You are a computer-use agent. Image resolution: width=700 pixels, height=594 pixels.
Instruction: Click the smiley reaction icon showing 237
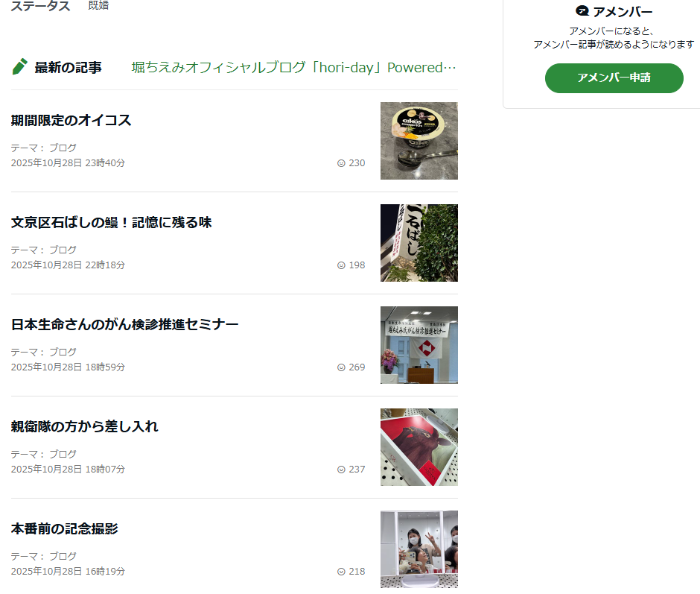pos(341,470)
